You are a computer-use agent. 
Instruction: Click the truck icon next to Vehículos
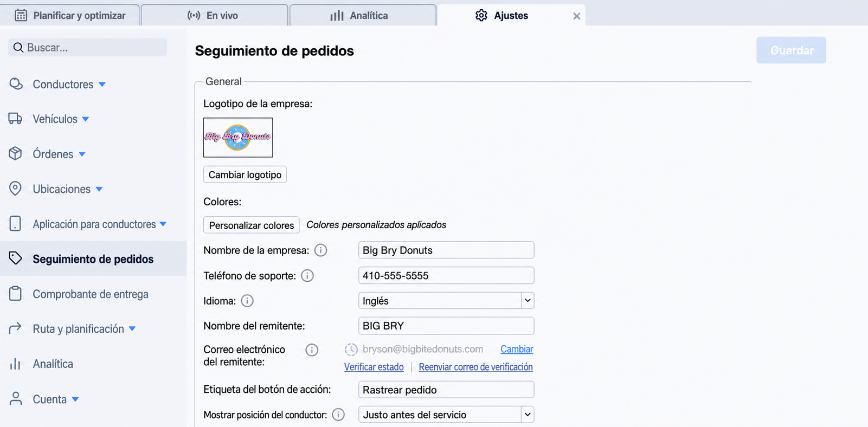pos(15,119)
